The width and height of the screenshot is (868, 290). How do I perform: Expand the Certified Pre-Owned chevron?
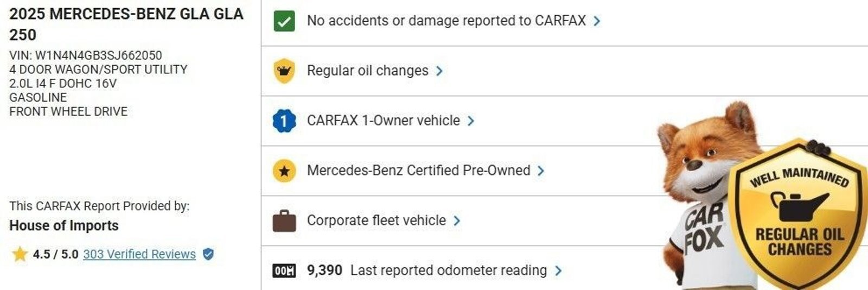tap(541, 171)
